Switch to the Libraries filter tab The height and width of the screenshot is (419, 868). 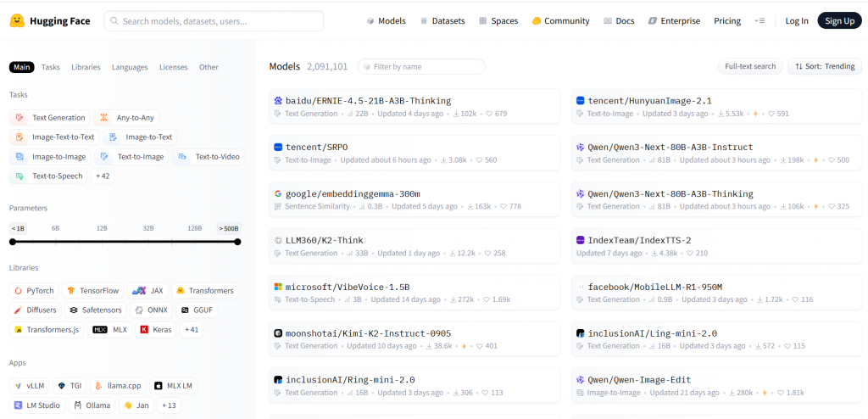click(86, 67)
